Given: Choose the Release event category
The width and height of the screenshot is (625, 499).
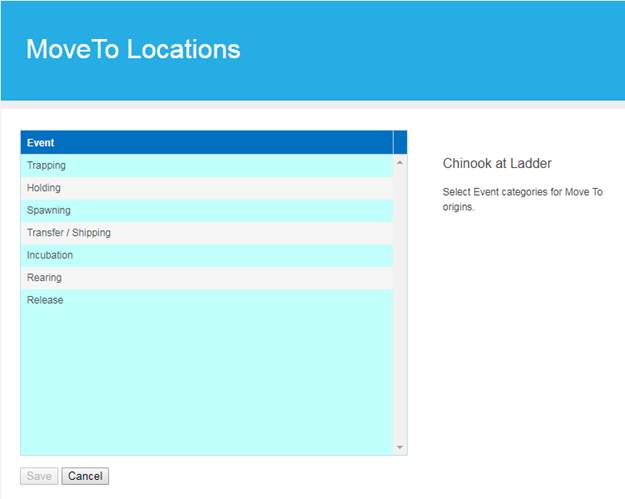Looking at the screenshot, I should (206, 300).
